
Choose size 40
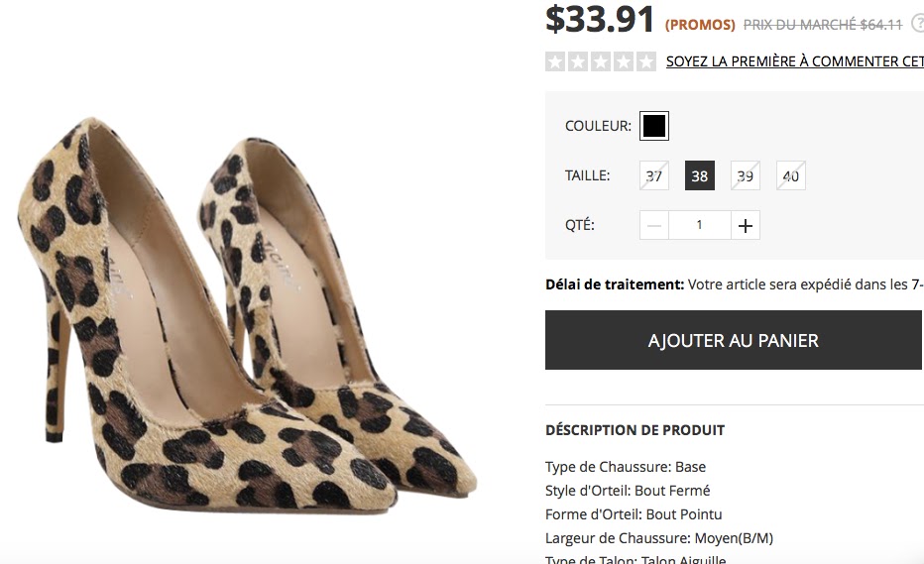[791, 176]
